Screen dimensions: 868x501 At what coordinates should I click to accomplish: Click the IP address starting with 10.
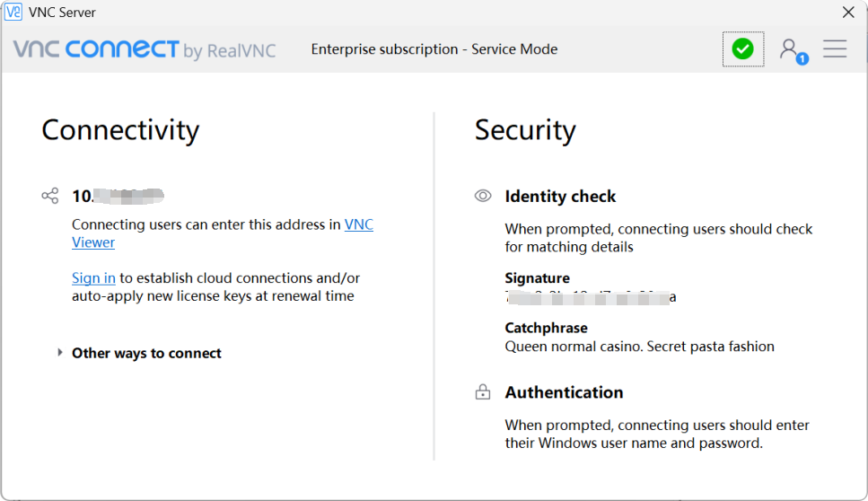coord(118,196)
